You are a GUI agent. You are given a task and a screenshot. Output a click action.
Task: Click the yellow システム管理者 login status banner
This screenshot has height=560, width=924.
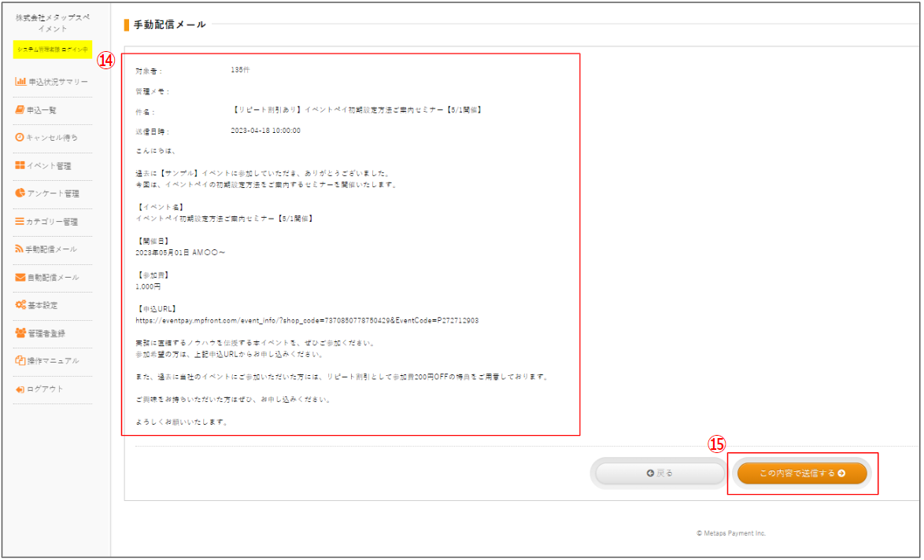point(53,50)
